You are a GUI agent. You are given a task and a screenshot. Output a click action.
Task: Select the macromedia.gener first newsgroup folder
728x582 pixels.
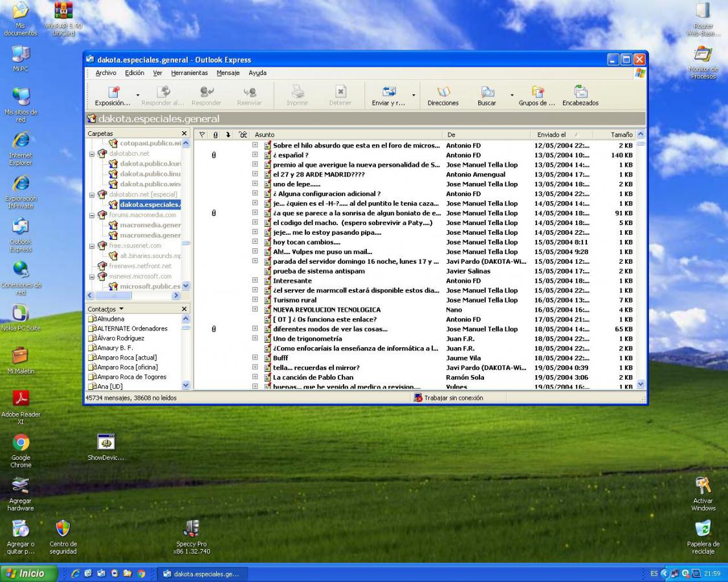tap(149, 225)
